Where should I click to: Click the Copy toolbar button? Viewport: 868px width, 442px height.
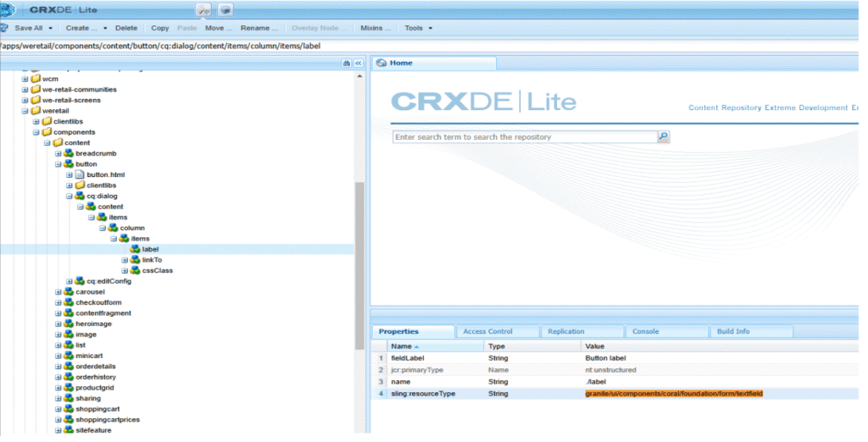point(160,28)
